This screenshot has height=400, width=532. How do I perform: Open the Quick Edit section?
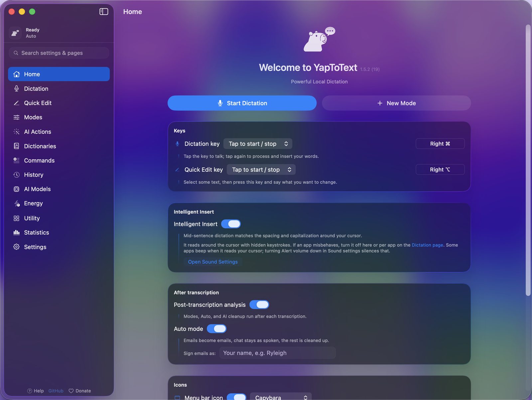(59, 103)
